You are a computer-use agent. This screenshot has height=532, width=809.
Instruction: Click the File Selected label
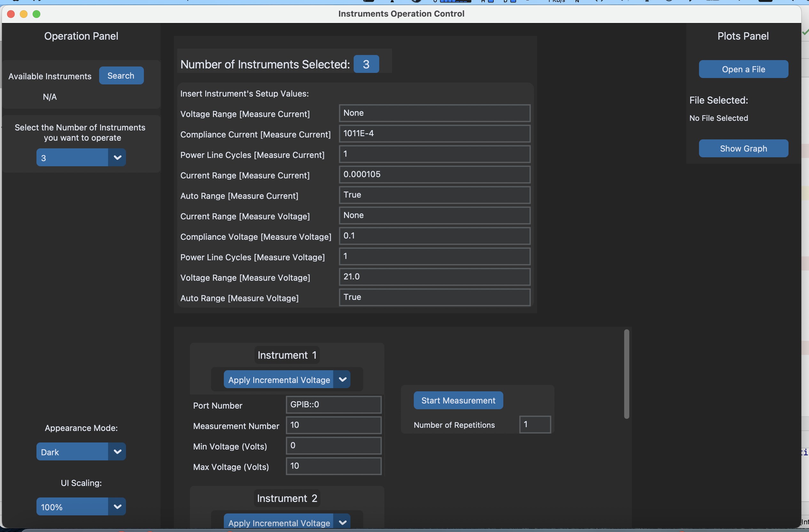coord(719,100)
